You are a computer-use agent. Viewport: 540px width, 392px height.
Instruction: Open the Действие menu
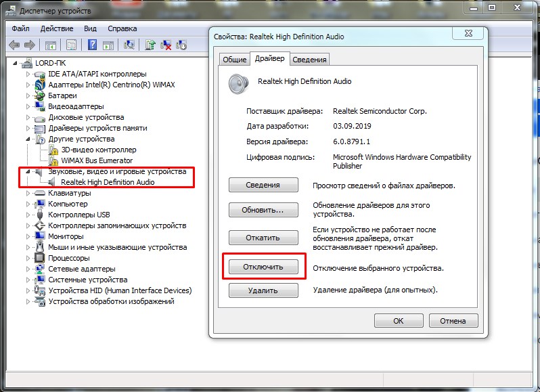tap(57, 28)
